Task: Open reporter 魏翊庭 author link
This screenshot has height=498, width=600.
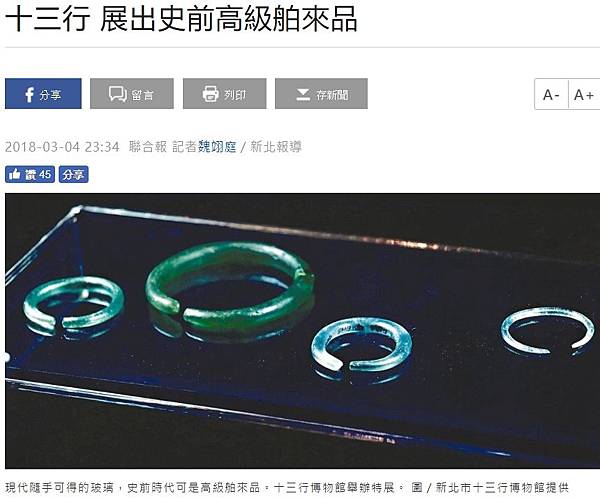Action: click(x=217, y=147)
